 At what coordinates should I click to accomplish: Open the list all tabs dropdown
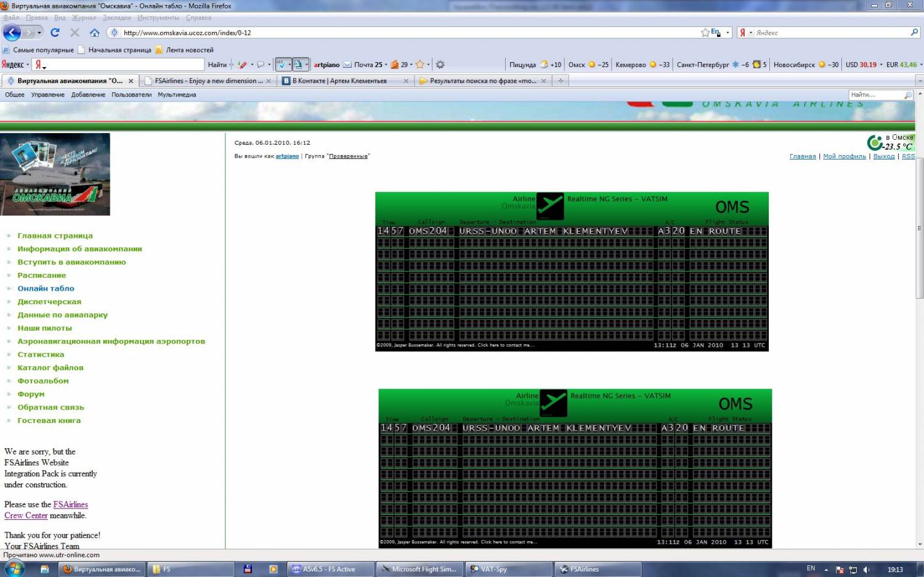click(920, 81)
